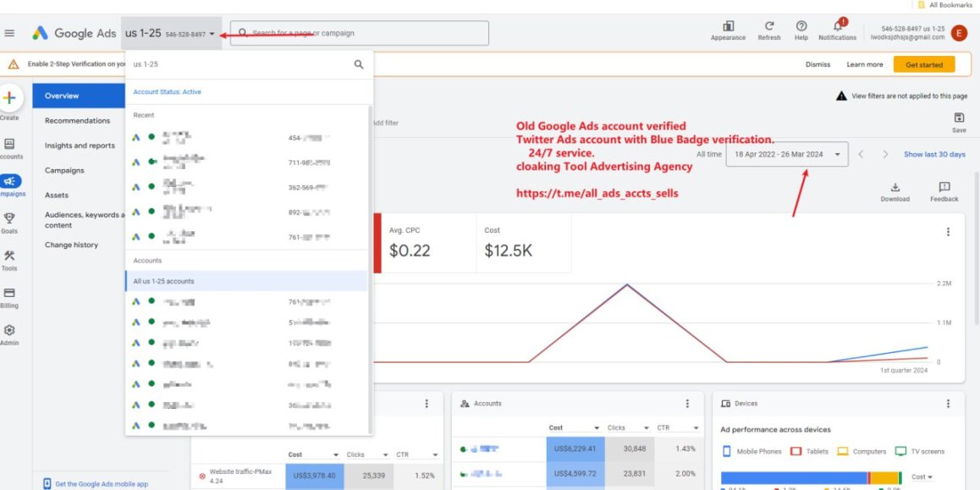This screenshot has height=490, width=980.
Task: Open Billing in the left rail
Action: pyautogui.click(x=9, y=298)
